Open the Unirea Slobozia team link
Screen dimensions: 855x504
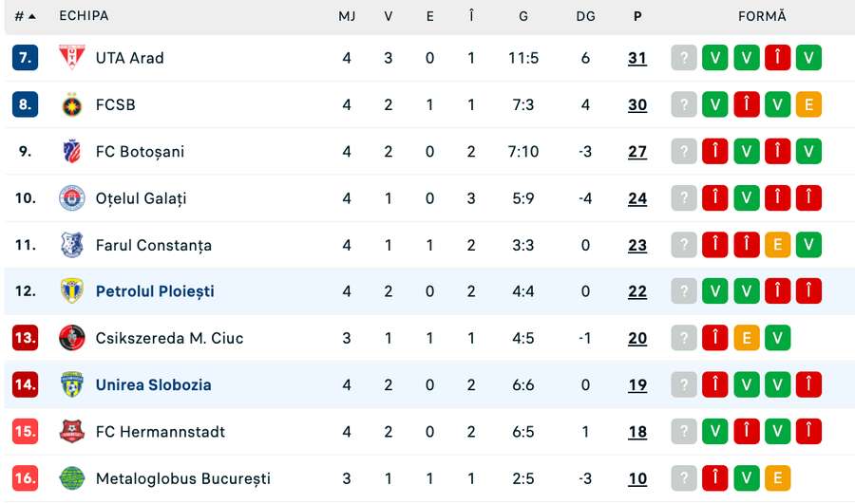[x=153, y=385]
